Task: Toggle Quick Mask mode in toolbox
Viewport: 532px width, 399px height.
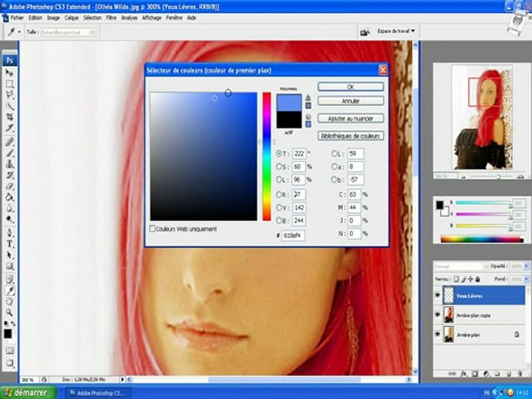Action: point(9,351)
